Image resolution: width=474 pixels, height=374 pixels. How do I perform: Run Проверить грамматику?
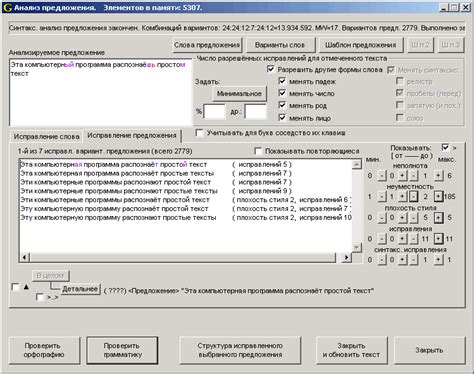pyautogui.click(x=122, y=350)
